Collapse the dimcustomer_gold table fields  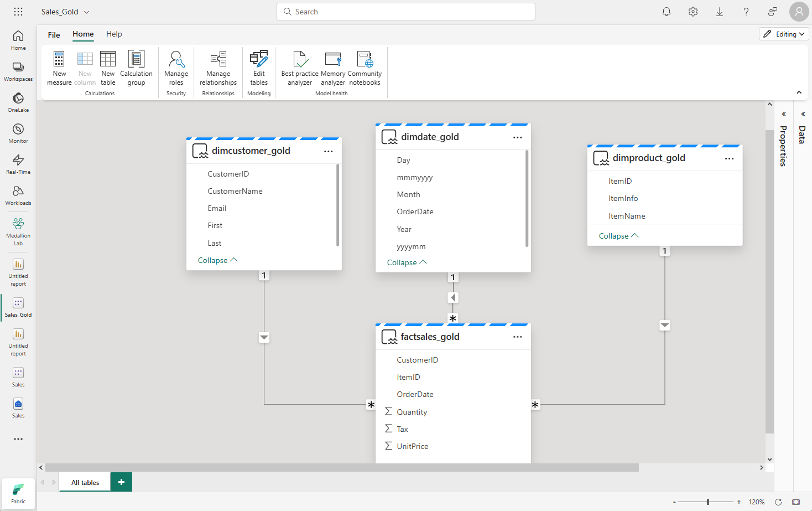pos(217,260)
